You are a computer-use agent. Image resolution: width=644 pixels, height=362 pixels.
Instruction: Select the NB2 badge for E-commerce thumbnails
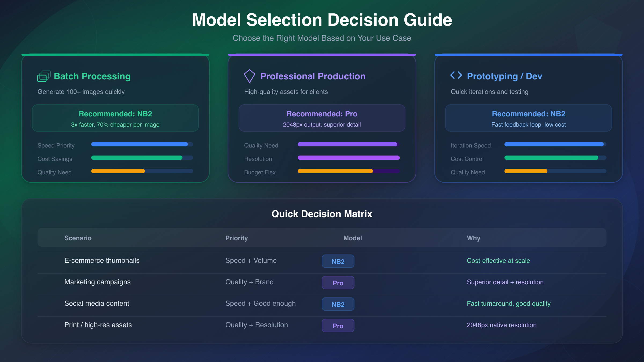pos(338,261)
